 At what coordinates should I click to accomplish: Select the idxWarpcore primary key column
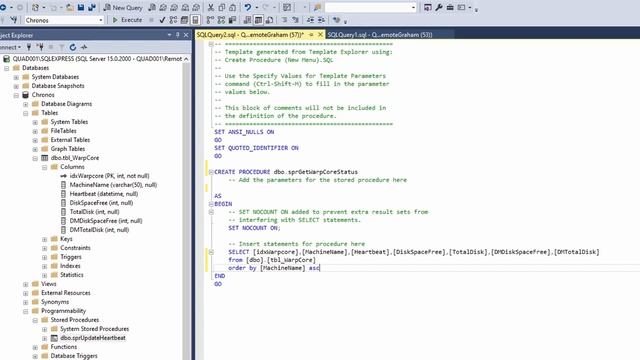(x=109, y=176)
